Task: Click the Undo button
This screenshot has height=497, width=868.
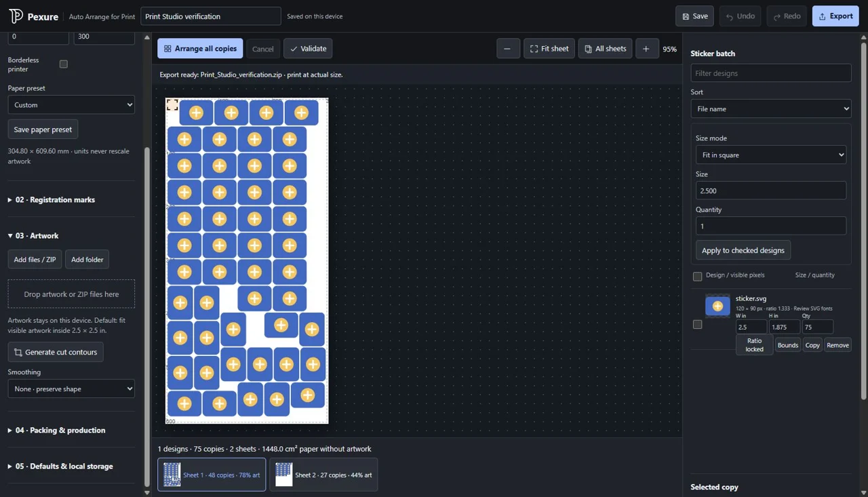Action: 740,16
